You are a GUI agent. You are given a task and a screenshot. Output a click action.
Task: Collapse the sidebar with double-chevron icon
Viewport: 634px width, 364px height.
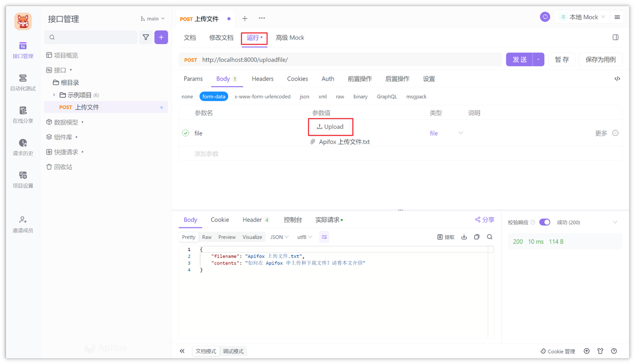[182, 351]
